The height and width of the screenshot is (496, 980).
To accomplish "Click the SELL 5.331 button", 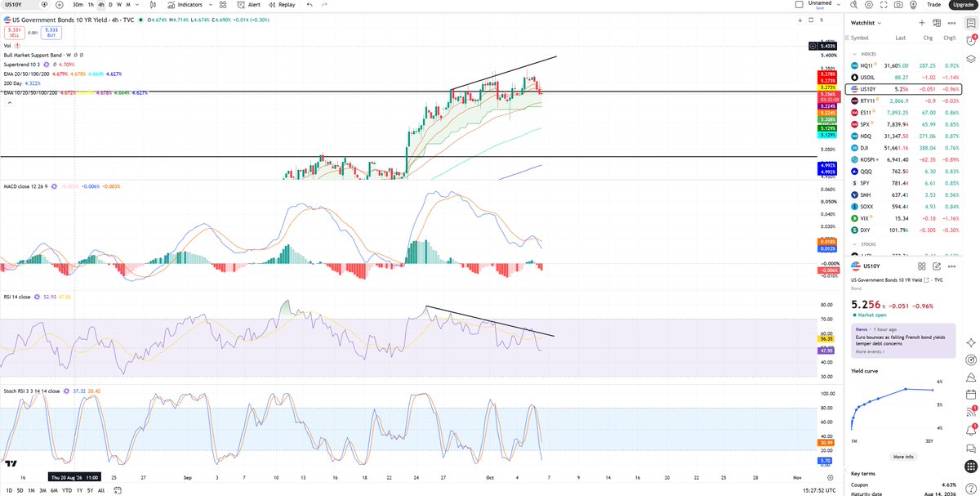I will pyautogui.click(x=13, y=34).
